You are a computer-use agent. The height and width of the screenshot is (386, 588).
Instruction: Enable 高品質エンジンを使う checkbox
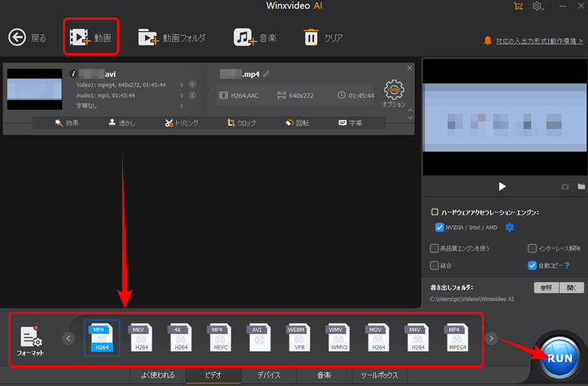(x=434, y=248)
